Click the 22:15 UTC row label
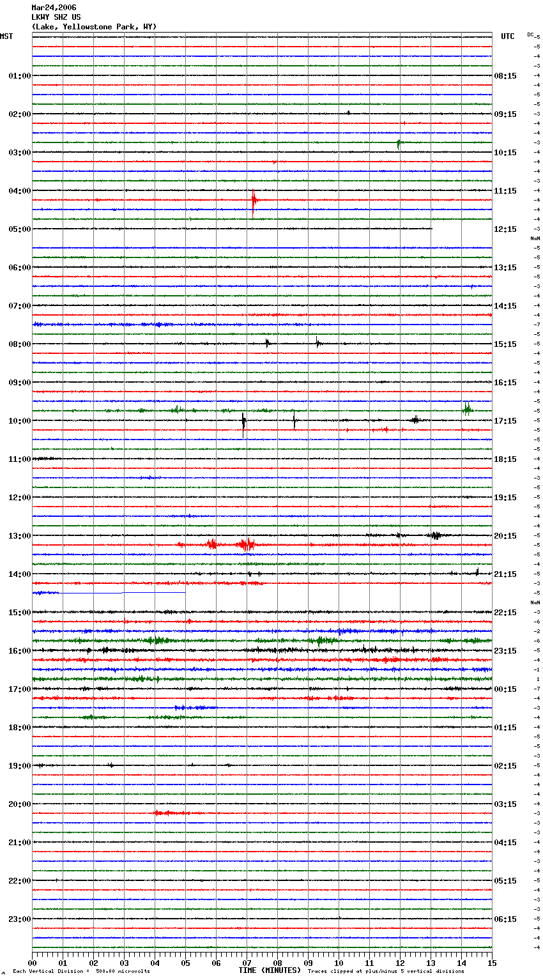543x980 pixels. coord(505,613)
